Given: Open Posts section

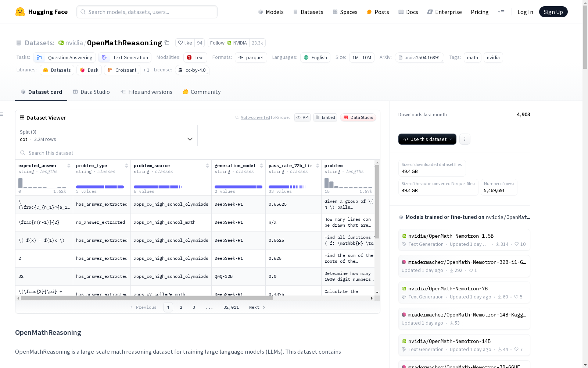Looking at the screenshot, I should 378,12.
